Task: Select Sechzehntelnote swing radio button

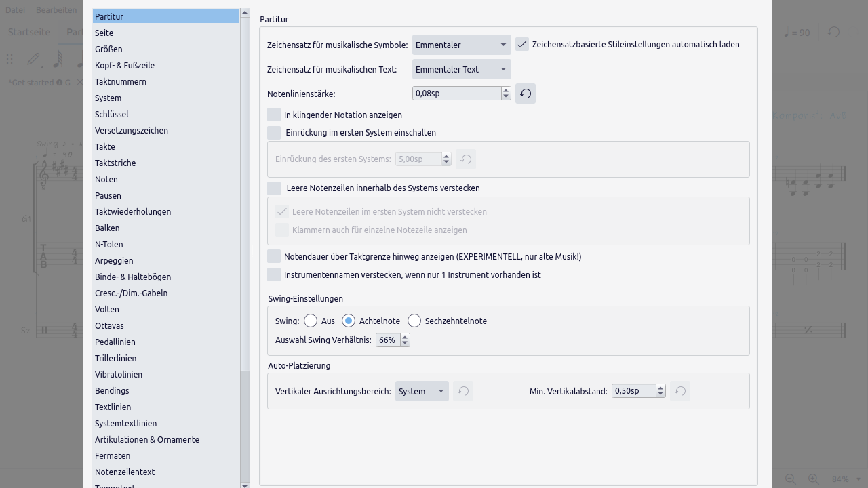Action: (414, 321)
